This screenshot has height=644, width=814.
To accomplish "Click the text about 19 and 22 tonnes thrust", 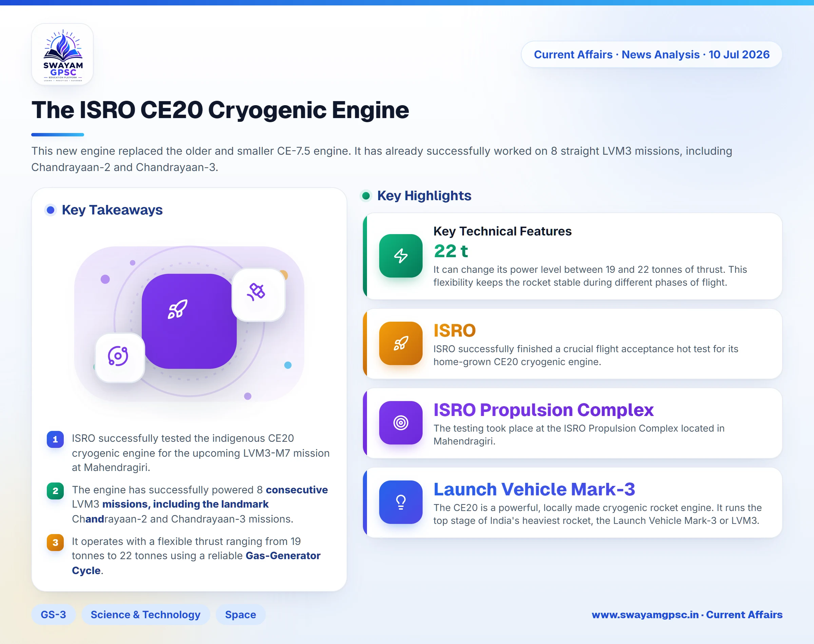I will (x=590, y=276).
